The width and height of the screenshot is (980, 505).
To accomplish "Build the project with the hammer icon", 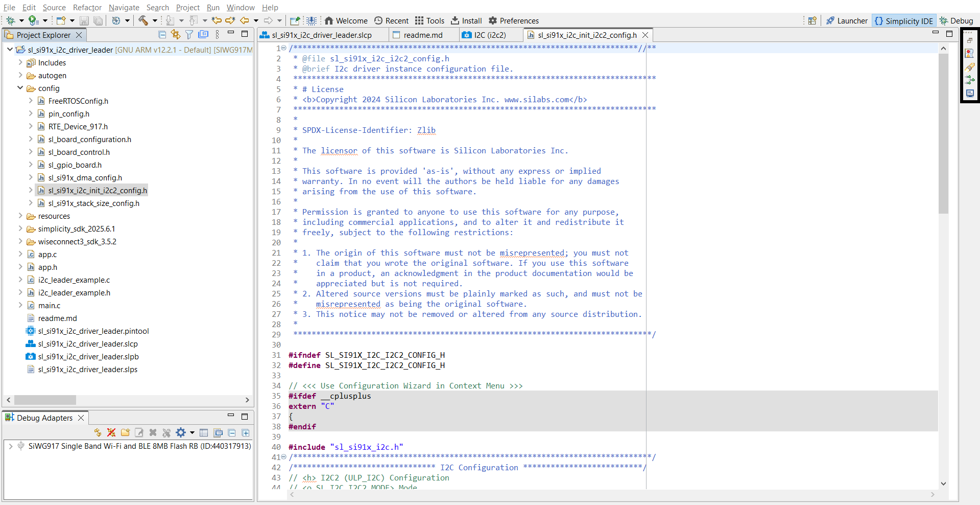I will tap(144, 20).
